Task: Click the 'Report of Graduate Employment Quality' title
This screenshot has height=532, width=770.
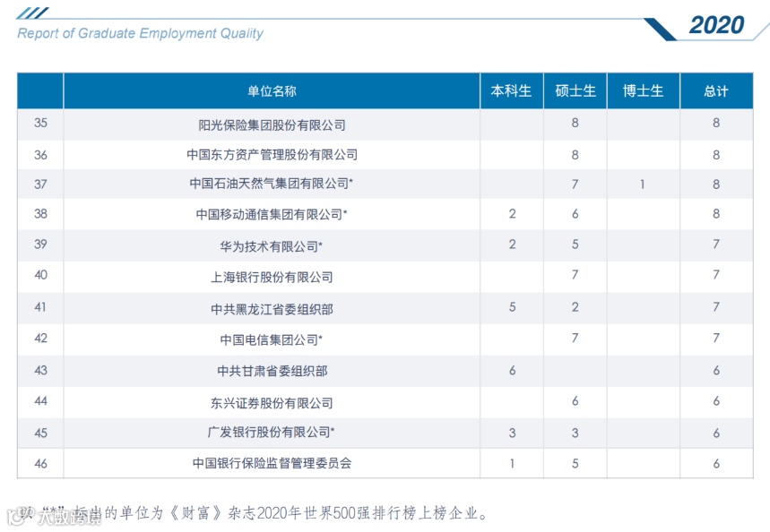Action: point(140,33)
